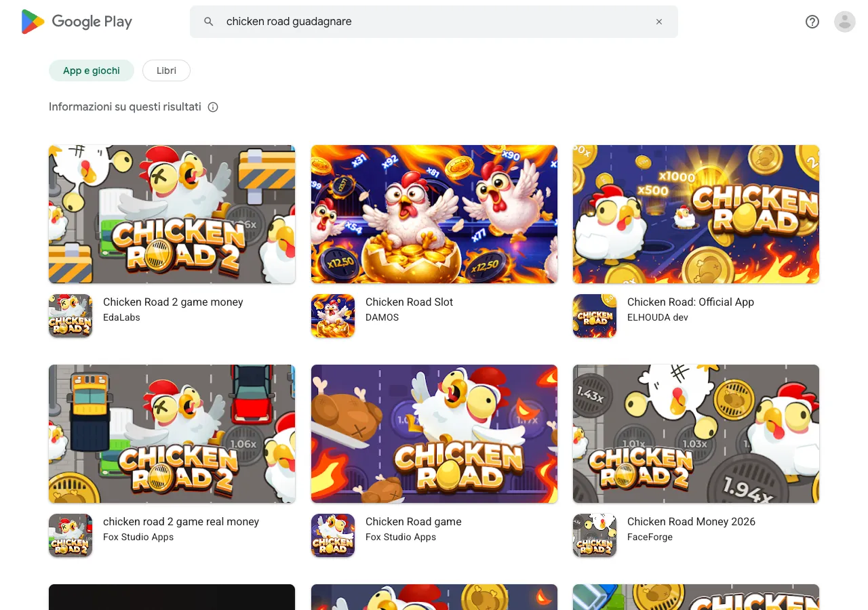The image size is (868, 610).
Task: Click the Informazioni su questi risultati text
Action: 125,107
